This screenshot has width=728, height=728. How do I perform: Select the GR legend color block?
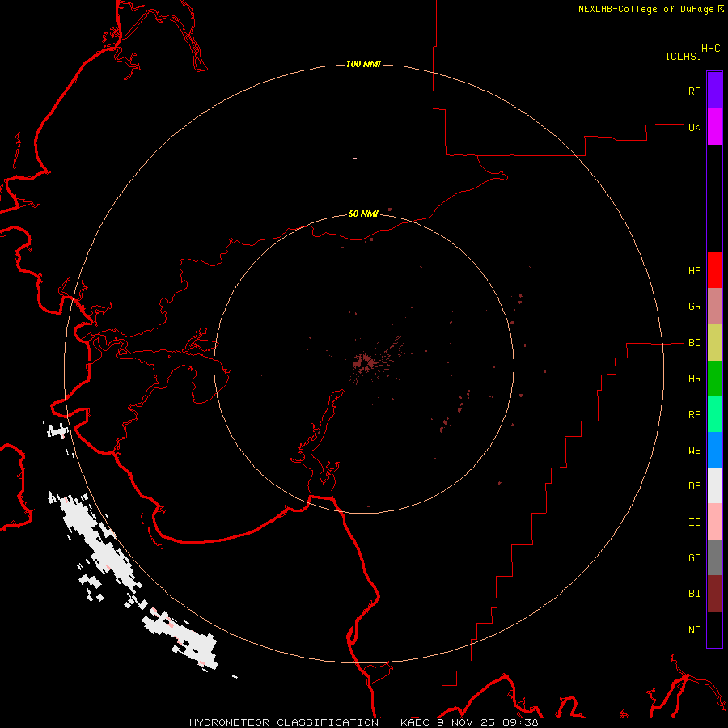click(714, 307)
